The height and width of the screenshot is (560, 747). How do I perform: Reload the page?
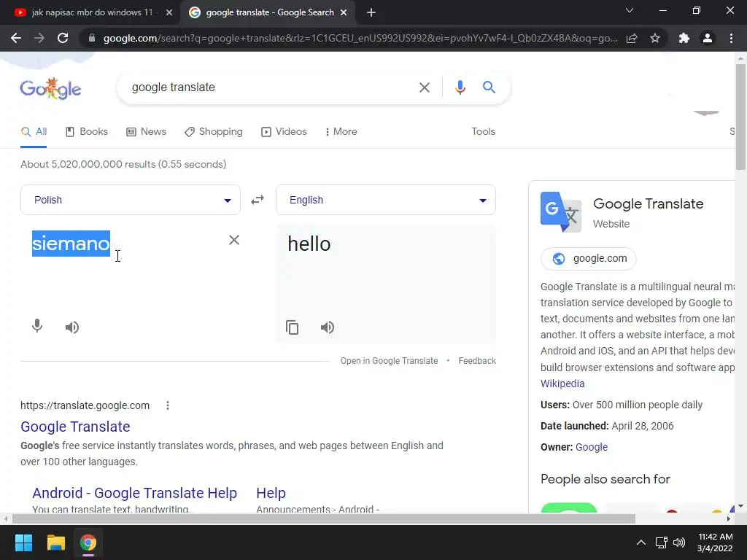coord(63,38)
